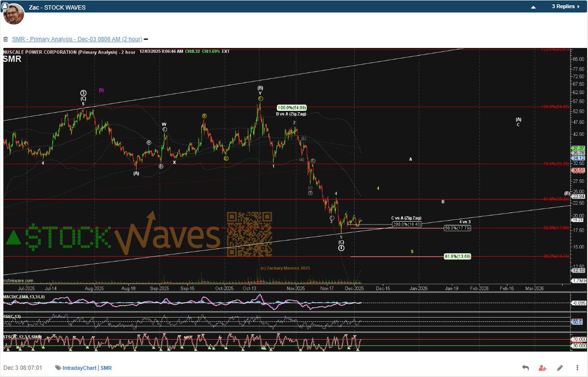Click the Dec 3 08:07:01 timestamp
The image size is (588, 377).
click(23, 368)
